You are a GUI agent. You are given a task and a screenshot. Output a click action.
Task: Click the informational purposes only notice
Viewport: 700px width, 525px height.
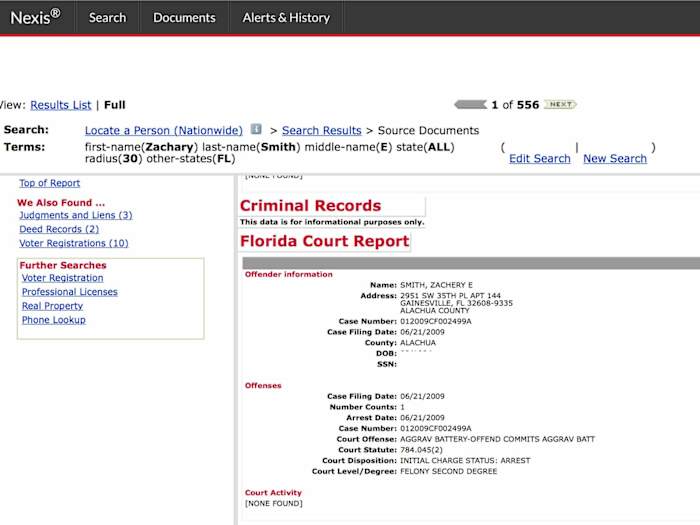click(x=332, y=222)
